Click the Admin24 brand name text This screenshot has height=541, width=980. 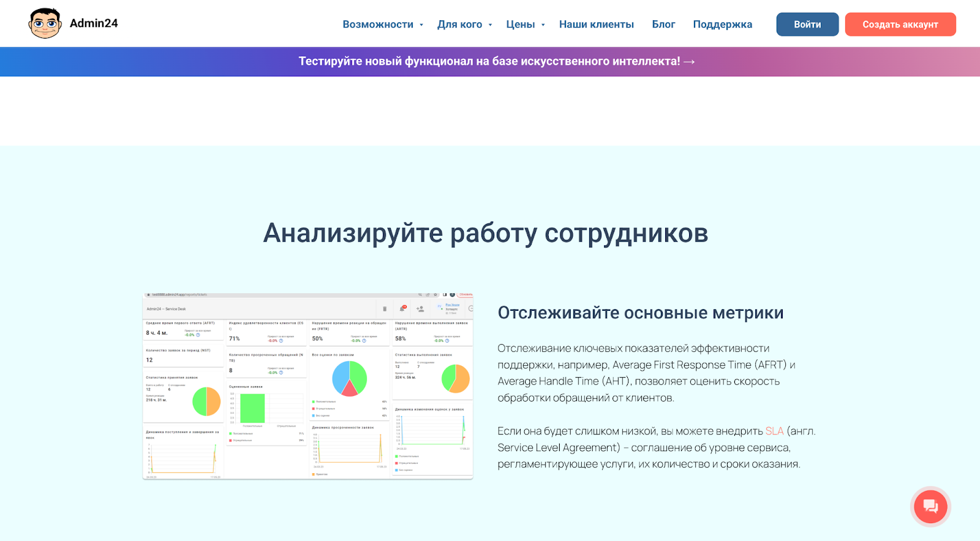[94, 23]
